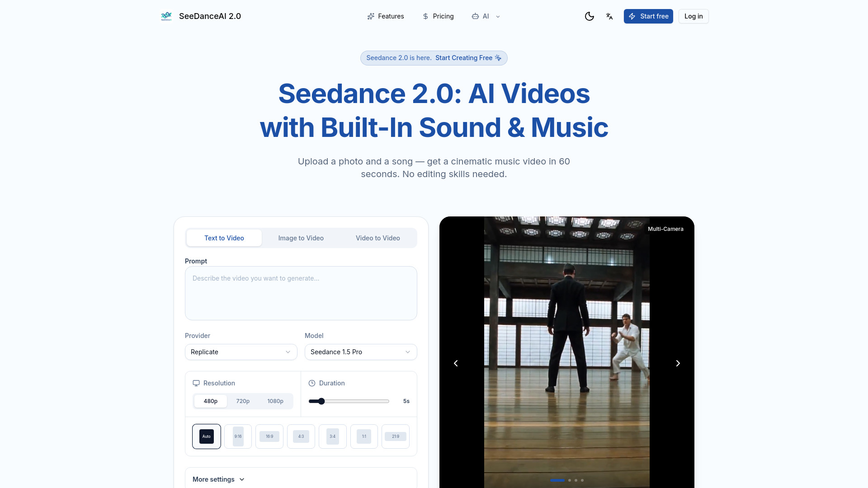Open the Seedance 1.5 Pro model dropdown

[x=361, y=352]
